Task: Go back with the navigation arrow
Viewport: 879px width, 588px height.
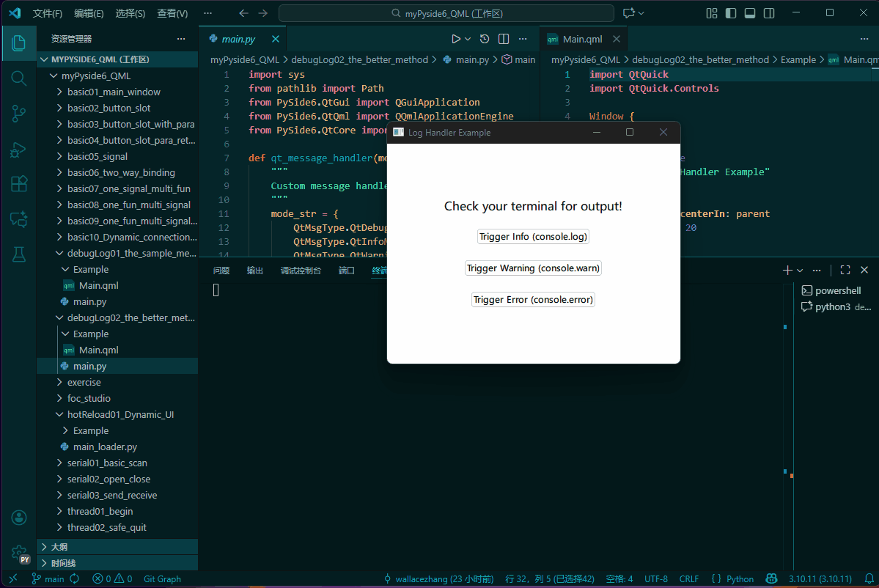Action: click(243, 13)
